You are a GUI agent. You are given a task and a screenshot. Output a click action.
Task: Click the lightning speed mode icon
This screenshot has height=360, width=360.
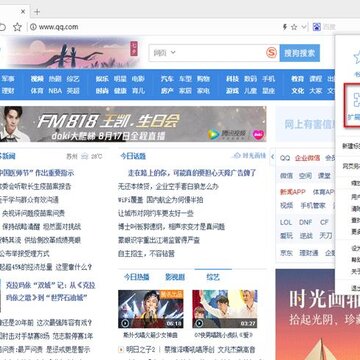tap(285, 27)
